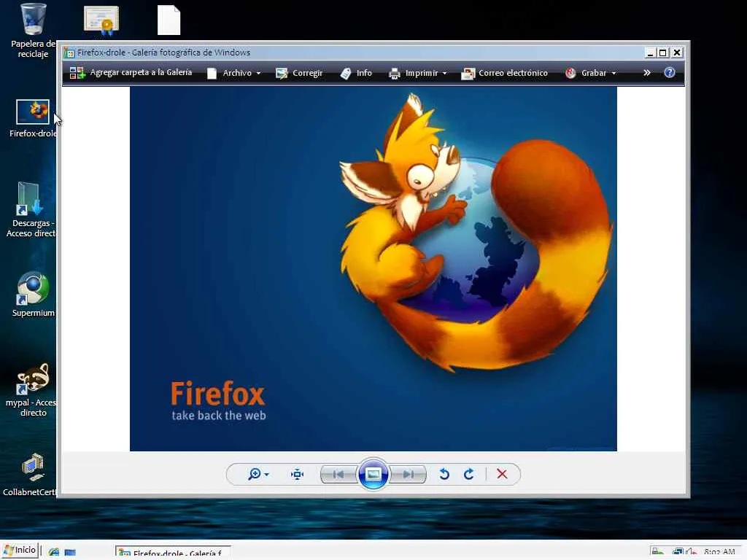Click the Agregar carpeta gallery icon

tap(77, 73)
